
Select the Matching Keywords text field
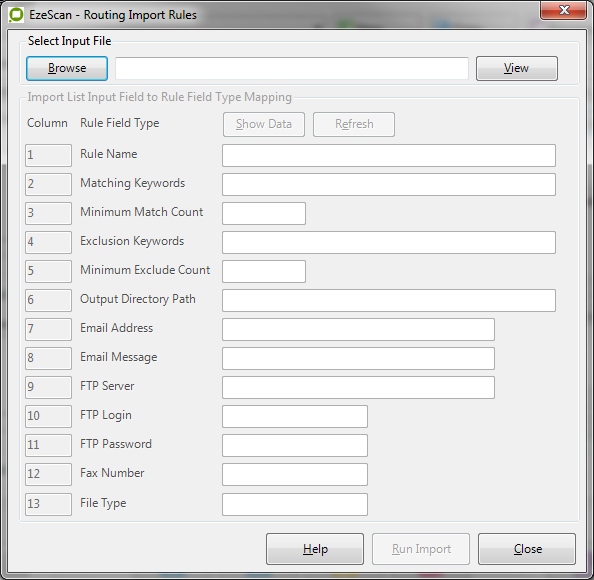[389, 184]
